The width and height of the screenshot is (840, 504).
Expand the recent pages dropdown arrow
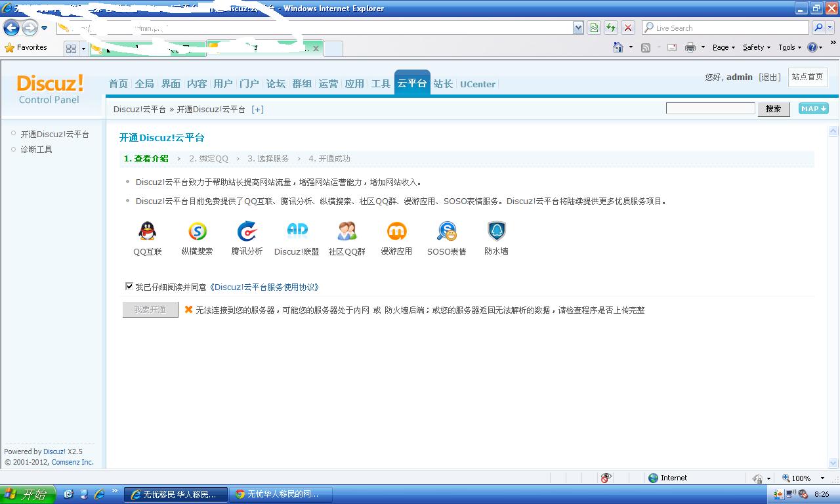coord(44,28)
